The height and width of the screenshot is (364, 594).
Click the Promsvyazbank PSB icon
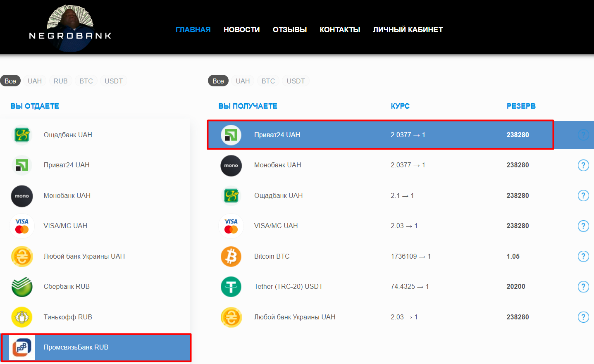(22, 347)
